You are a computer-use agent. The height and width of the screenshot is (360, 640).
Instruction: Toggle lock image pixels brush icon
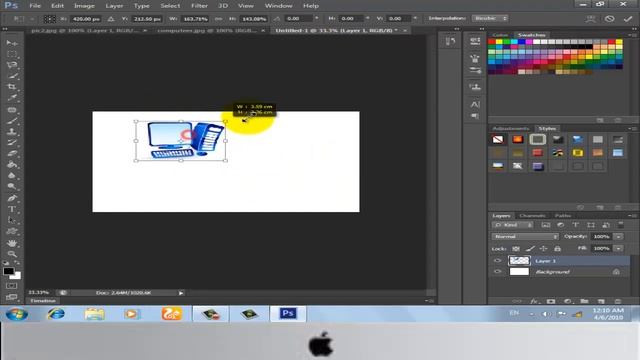(x=530, y=248)
